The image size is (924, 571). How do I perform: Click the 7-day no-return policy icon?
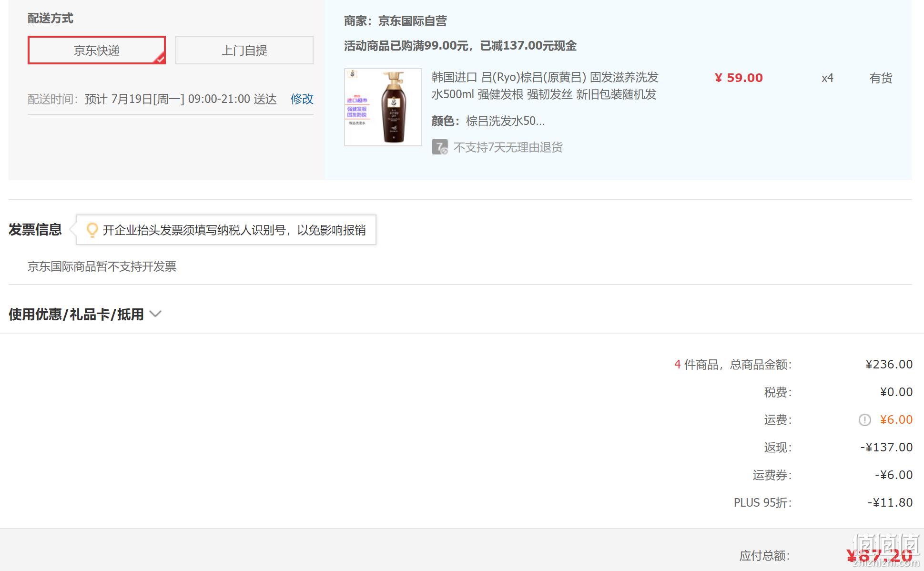tap(439, 147)
